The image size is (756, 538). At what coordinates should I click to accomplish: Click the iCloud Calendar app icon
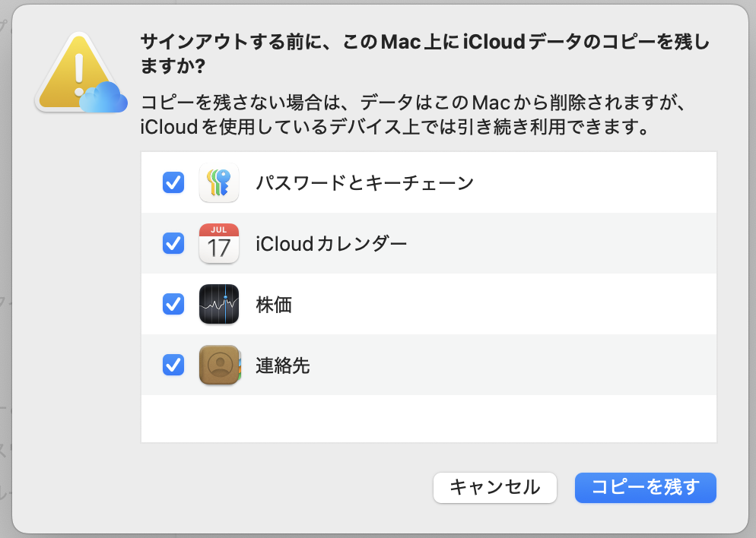coord(219,244)
